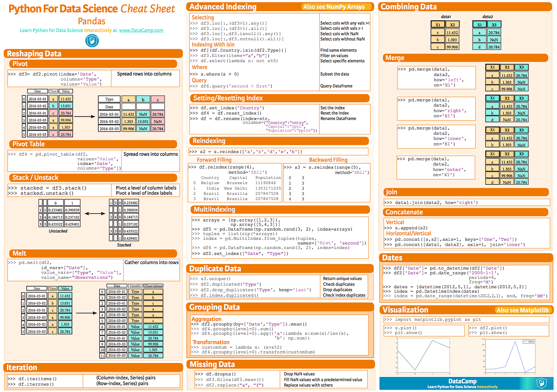557x392 pixels.
Task: Click the DataCamp shield logo under the Pandas title
Action: [x=92, y=41]
